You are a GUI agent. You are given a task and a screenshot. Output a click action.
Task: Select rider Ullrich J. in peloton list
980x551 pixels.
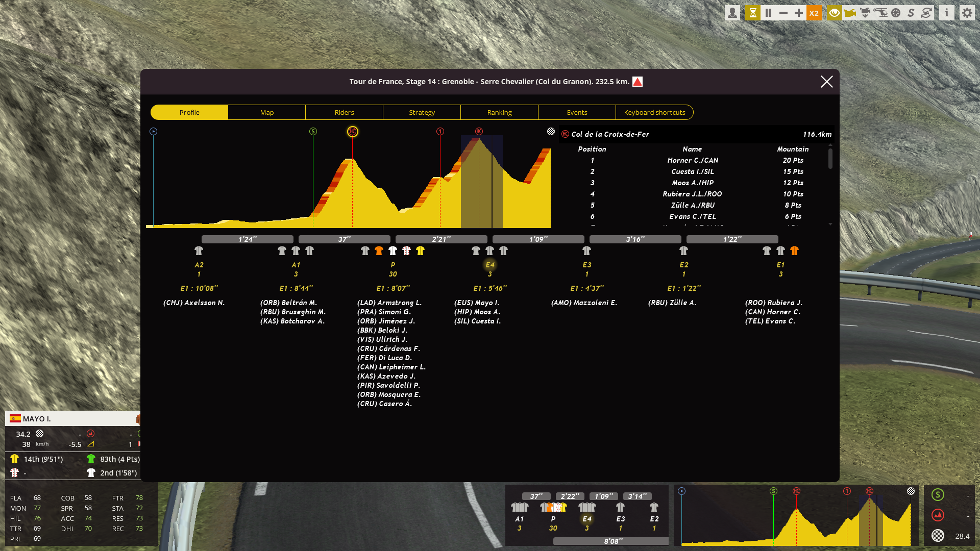(382, 339)
